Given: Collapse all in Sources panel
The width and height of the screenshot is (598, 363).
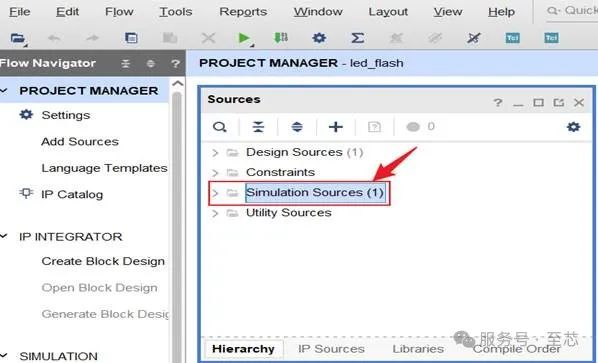Looking at the screenshot, I should pos(258,127).
